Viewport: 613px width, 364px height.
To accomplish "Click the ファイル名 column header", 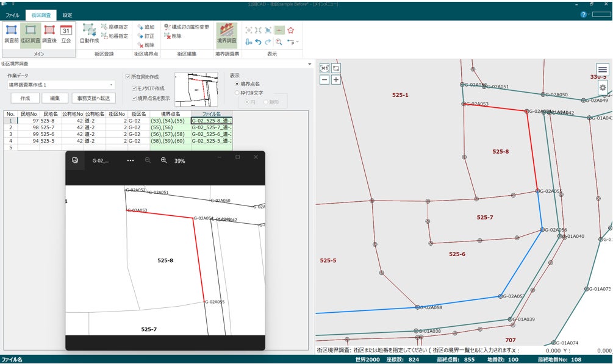I will pos(212,114).
